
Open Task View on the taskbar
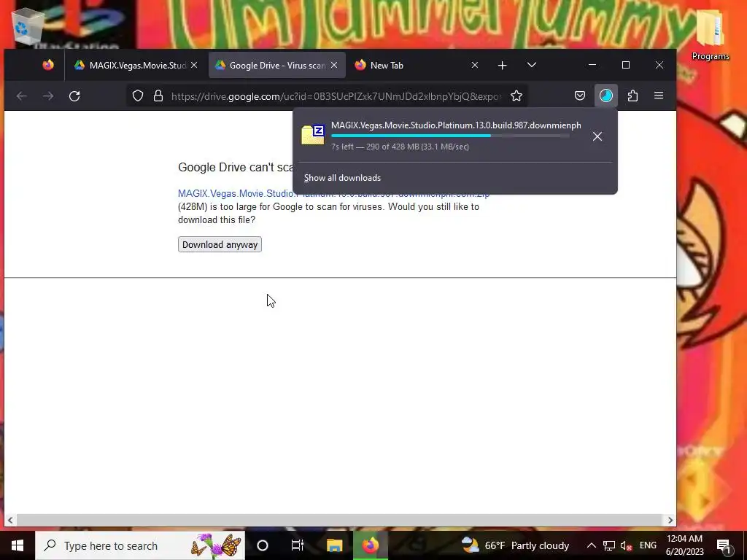click(298, 545)
